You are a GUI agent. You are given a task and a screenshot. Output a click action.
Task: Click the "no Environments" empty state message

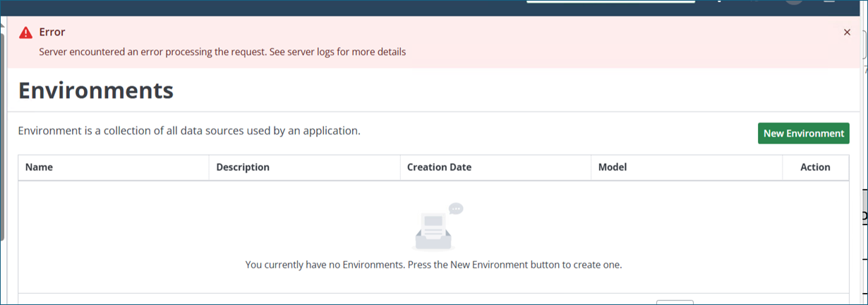click(x=433, y=265)
